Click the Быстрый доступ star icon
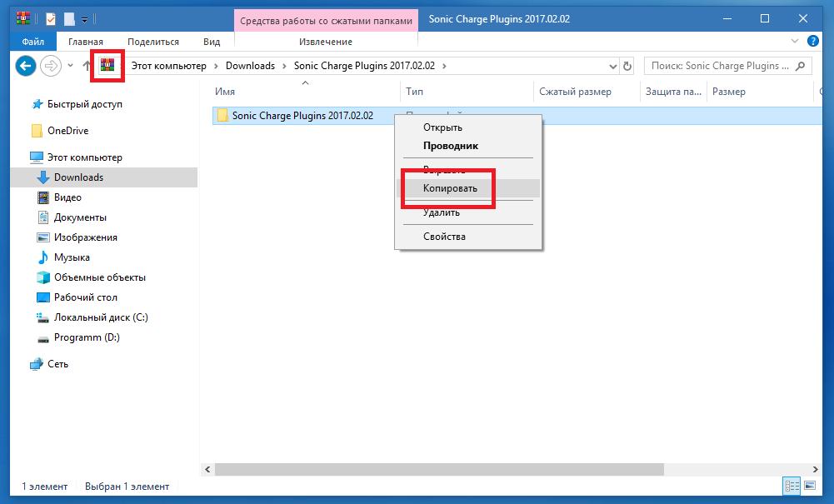The image size is (834, 504). pos(37,104)
